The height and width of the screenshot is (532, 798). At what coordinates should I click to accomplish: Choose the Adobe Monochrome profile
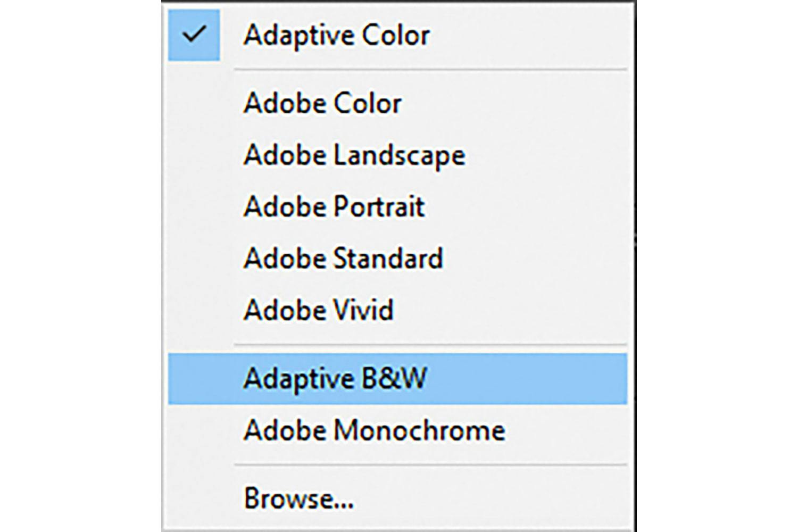coord(374,430)
